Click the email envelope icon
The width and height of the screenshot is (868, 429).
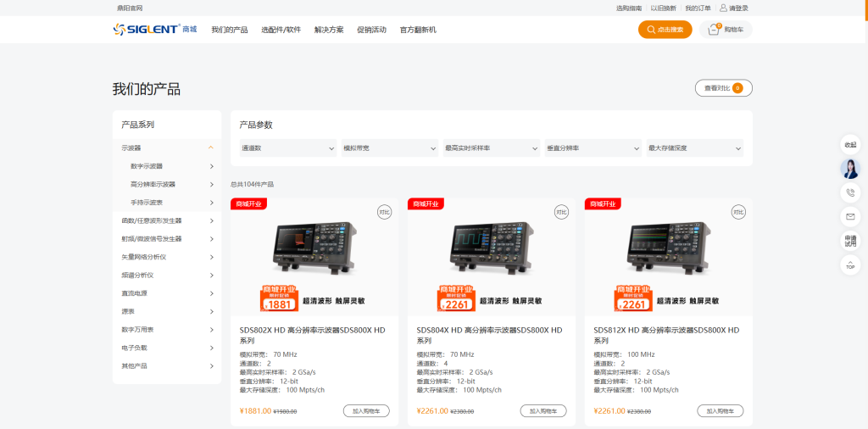click(x=850, y=215)
